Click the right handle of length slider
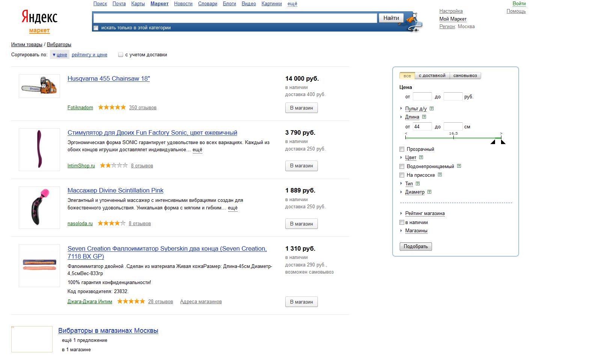Viewport: 590px width, 364px height. pyautogui.click(x=503, y=142)
